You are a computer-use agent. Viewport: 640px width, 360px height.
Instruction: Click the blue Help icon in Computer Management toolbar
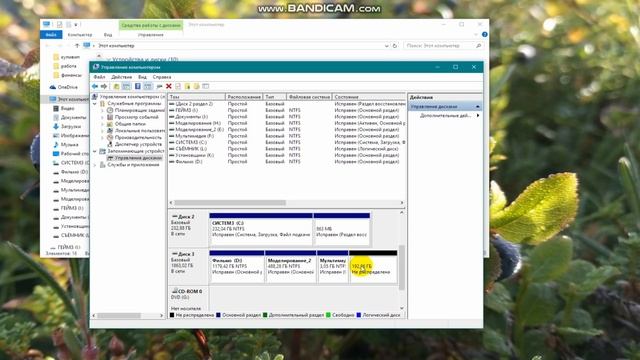(138, 86)
